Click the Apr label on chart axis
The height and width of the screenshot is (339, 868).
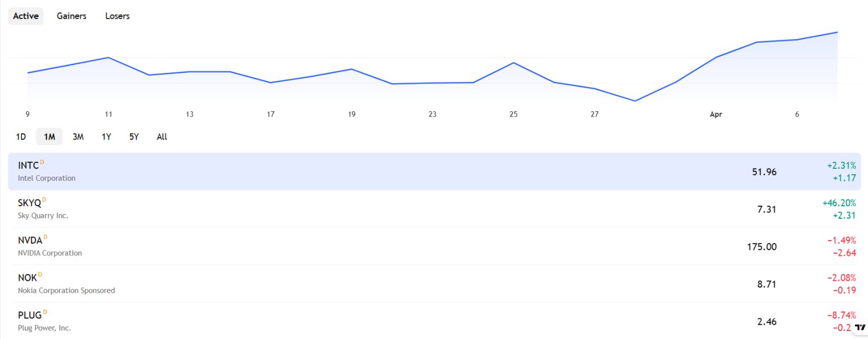[x=716, y=115]
